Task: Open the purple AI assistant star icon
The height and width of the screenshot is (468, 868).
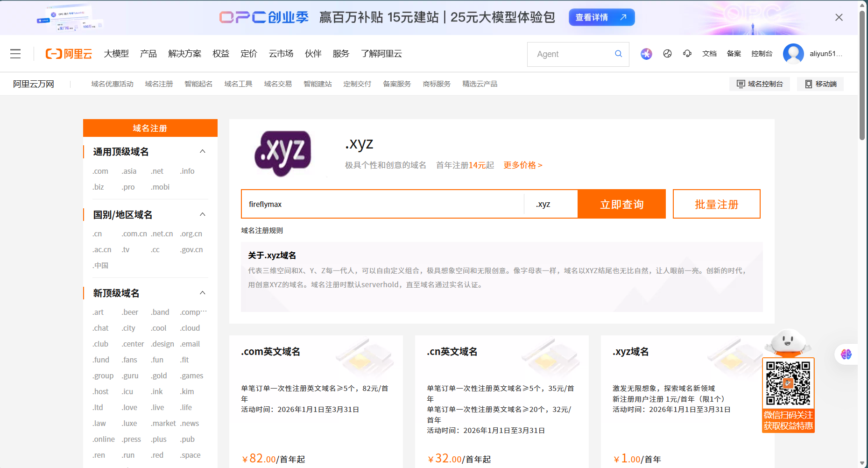Action: pos(646,54)
